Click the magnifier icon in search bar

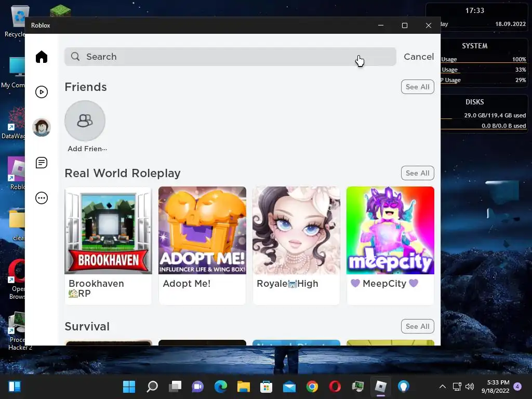tap(75, 56)
